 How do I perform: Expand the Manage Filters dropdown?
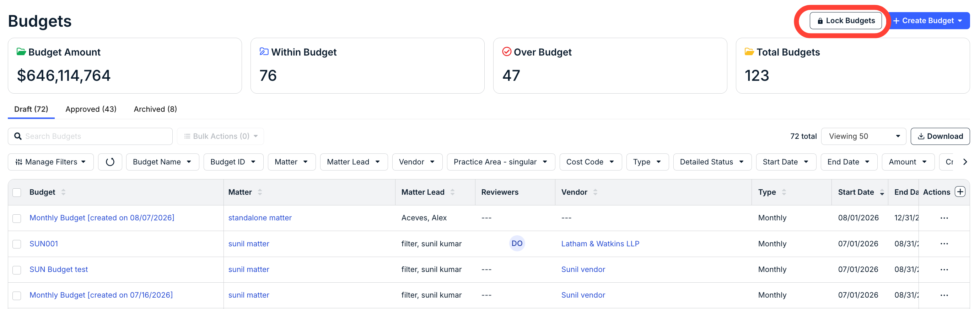[x=50, y=162]
